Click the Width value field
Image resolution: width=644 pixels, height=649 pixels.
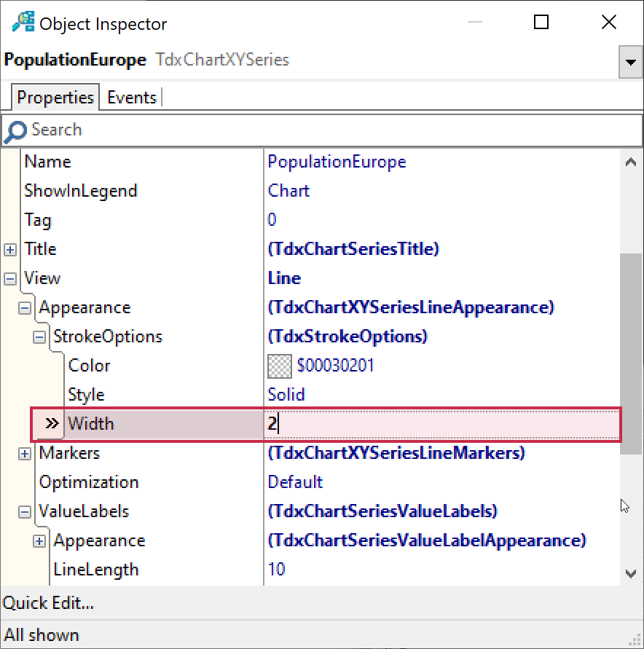(437, 424)
